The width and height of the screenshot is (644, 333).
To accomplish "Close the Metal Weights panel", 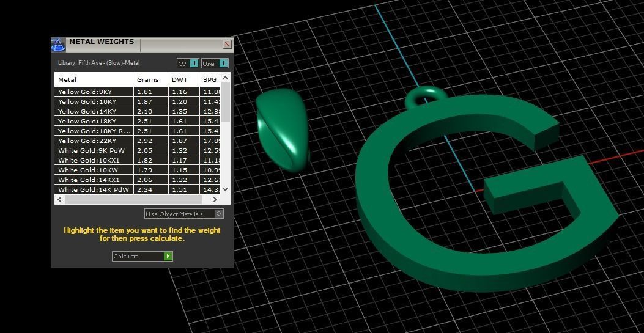I will point(227,44).
